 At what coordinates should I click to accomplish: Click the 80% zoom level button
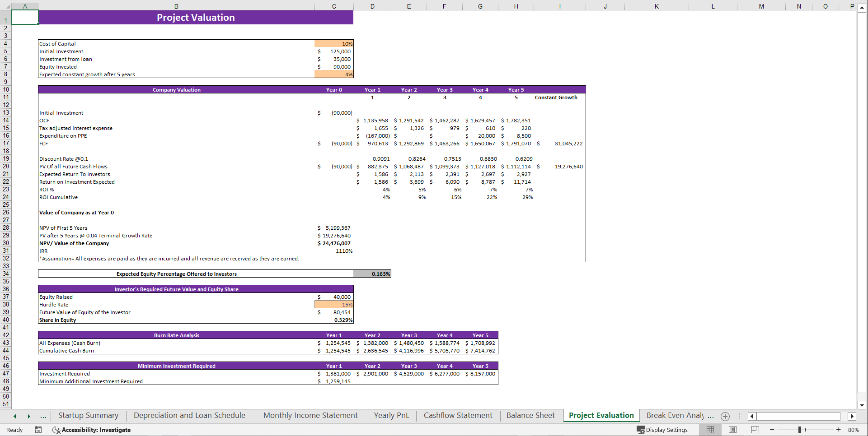pyautogui.click(x=853, y=430)
